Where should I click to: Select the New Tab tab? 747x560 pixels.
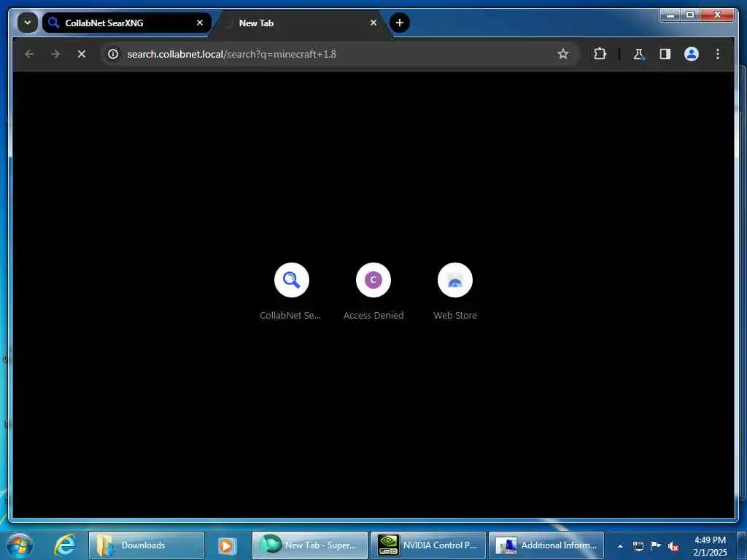pos(301,23)
